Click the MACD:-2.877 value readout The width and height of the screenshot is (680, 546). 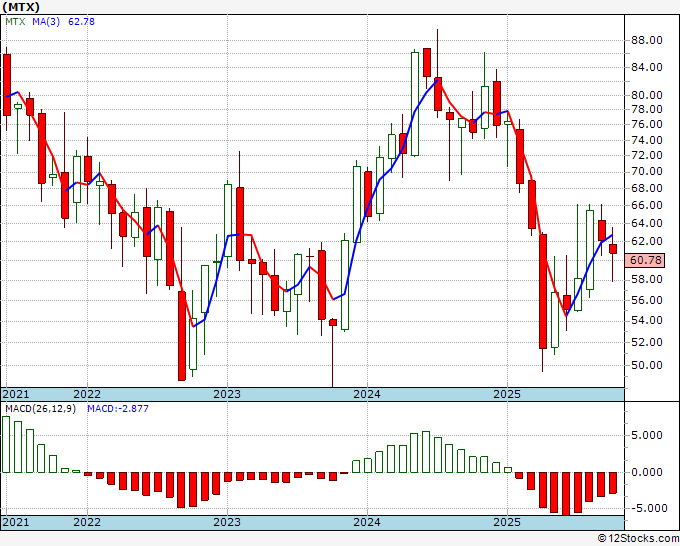pyautogui.click(x=118, y=409)
